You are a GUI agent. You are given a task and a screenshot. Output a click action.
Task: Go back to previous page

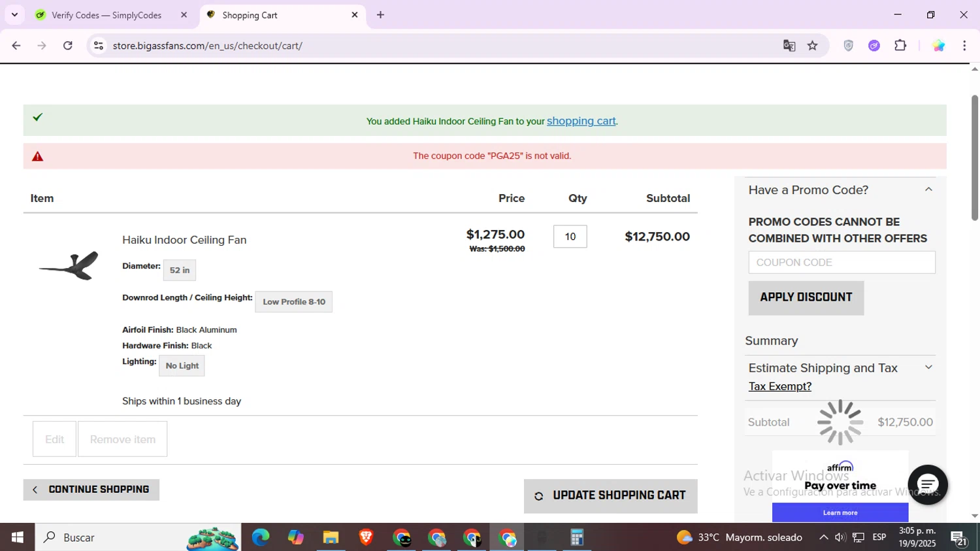[16, 46]
